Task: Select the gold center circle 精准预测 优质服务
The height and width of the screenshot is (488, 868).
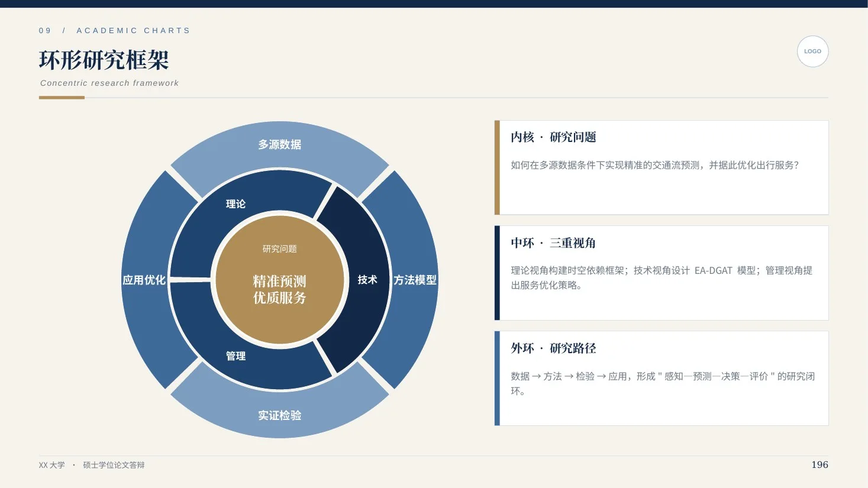Action: click(x=280, y=280)
